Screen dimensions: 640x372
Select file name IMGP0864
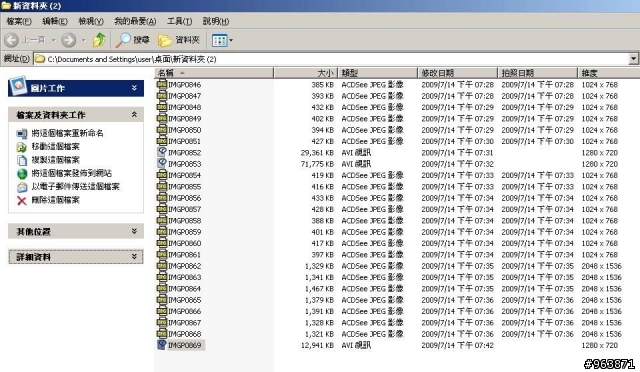pyautogui.click(x=184, y=289)
